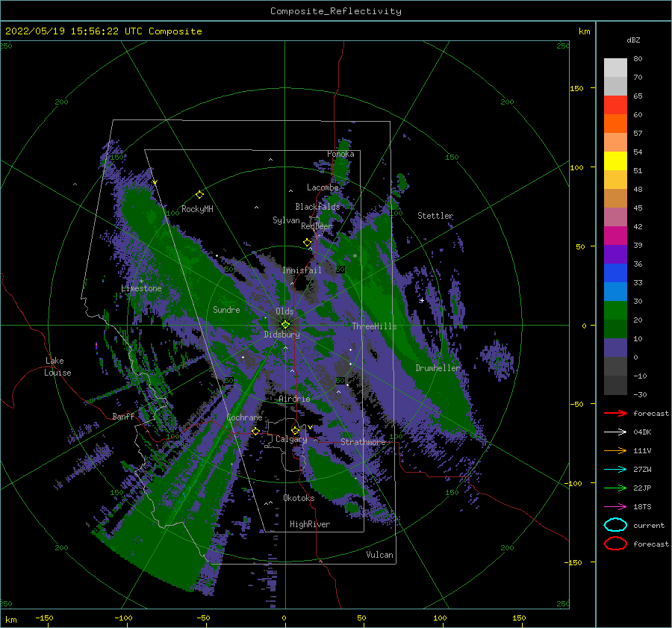Click the Okotoks city label
Viewport: 672px width, 628px height.
tap(299, 498)
